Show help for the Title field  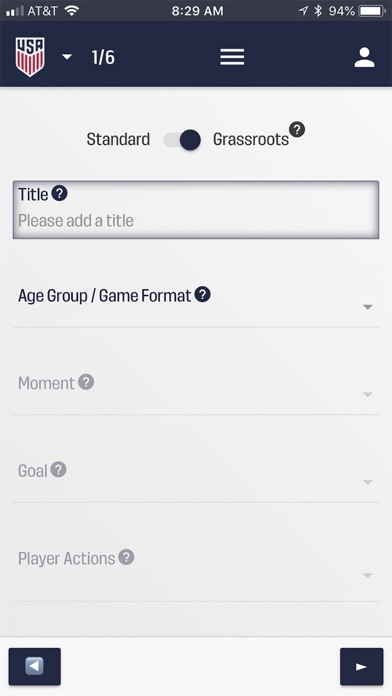59,194
